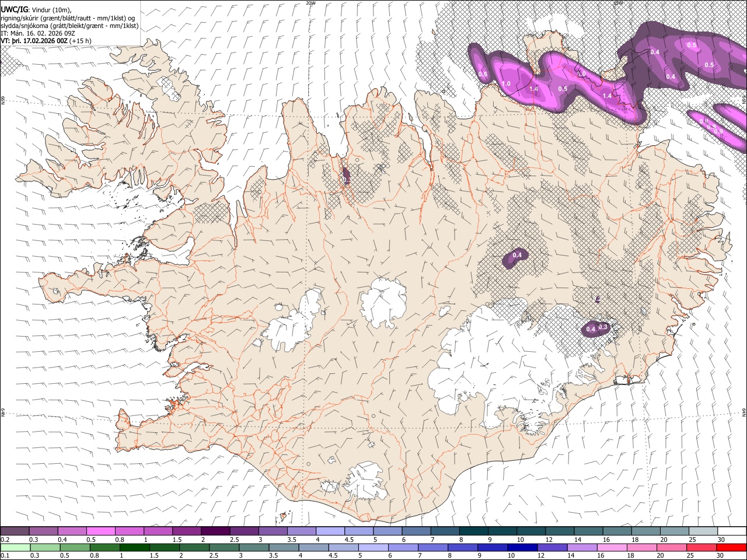The width and height of the screenshot is (747, 560).
Task: Click the '25' label in the lower legend row
Action: click(x=690, y=555)
